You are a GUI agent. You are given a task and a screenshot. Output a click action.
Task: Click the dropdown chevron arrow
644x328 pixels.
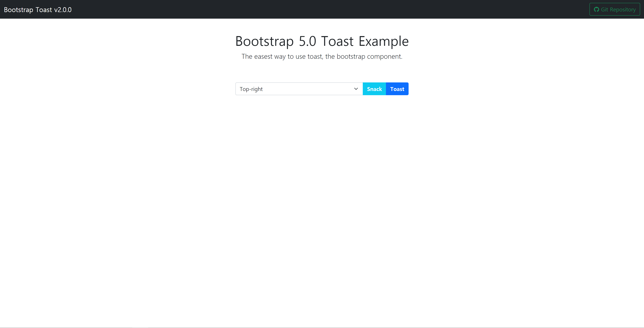tap(356, 89)
